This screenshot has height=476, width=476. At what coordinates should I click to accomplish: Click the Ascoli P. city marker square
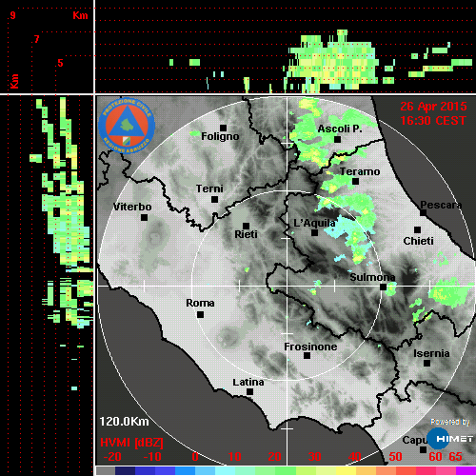338,139
